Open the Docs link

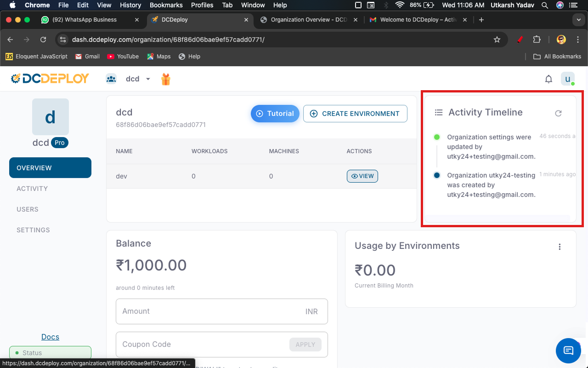50,337
